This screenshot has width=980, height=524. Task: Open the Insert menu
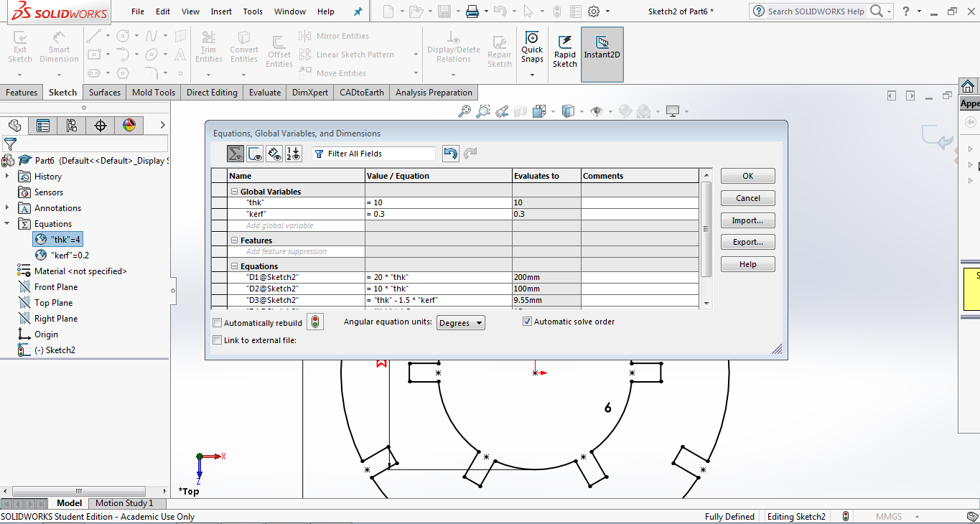tap(221, 11)
